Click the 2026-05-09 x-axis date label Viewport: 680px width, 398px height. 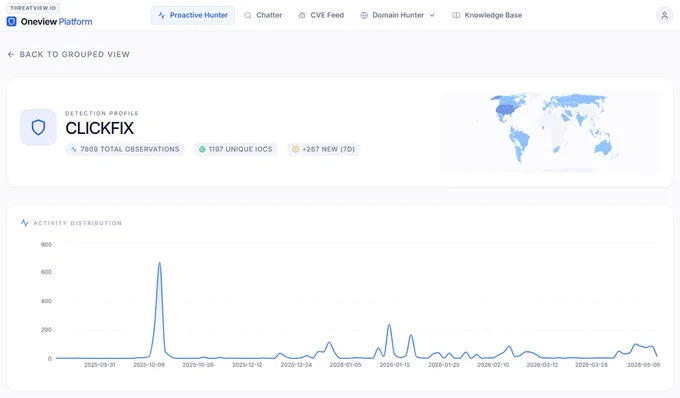pyautogui.click(x=644, y=365)
